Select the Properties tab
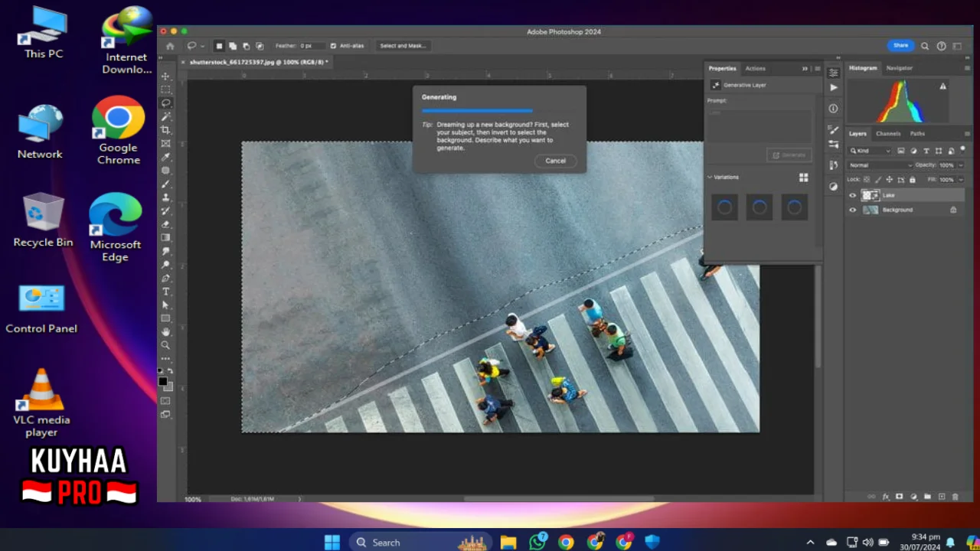980x551 pixels. pos(722,68)
